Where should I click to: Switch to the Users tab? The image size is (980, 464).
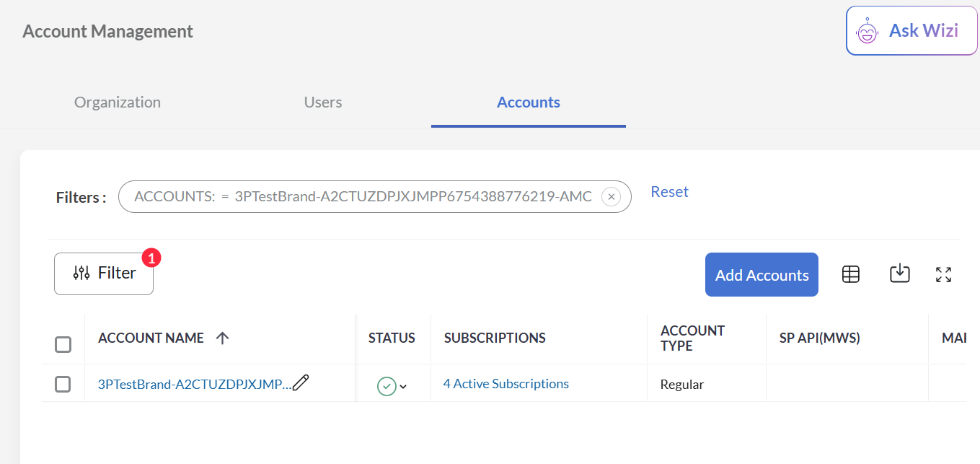[x=322, y=102]
